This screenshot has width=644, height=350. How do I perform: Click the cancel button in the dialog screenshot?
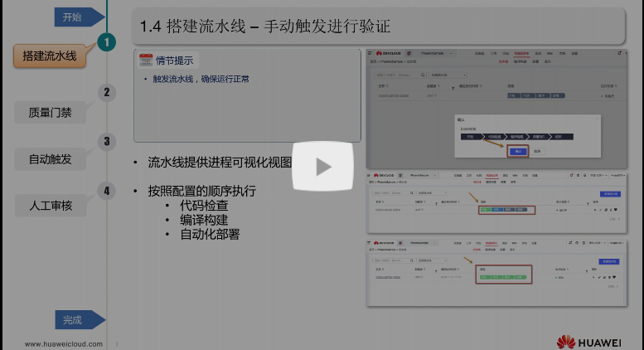pos(537,151)
